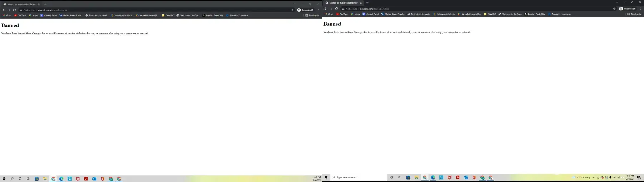This screenshot has width=644, height=182.
Task: Open United States Postal bookmark in left window
Action: (71, 15)
